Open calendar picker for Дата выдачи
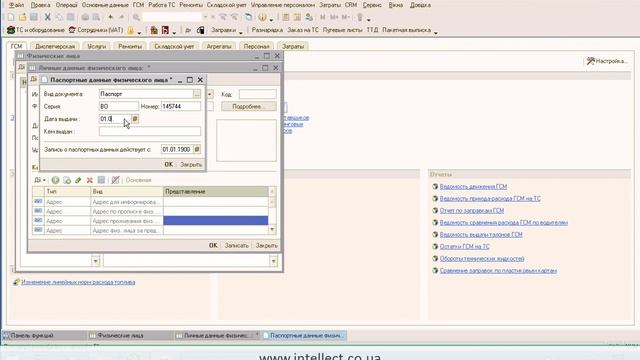 pos(135,119)
